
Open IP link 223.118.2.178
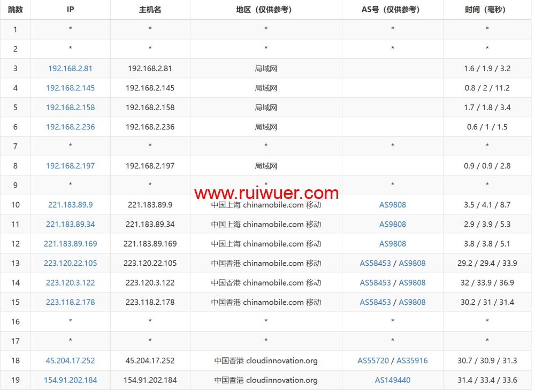[x=70, y=302]
